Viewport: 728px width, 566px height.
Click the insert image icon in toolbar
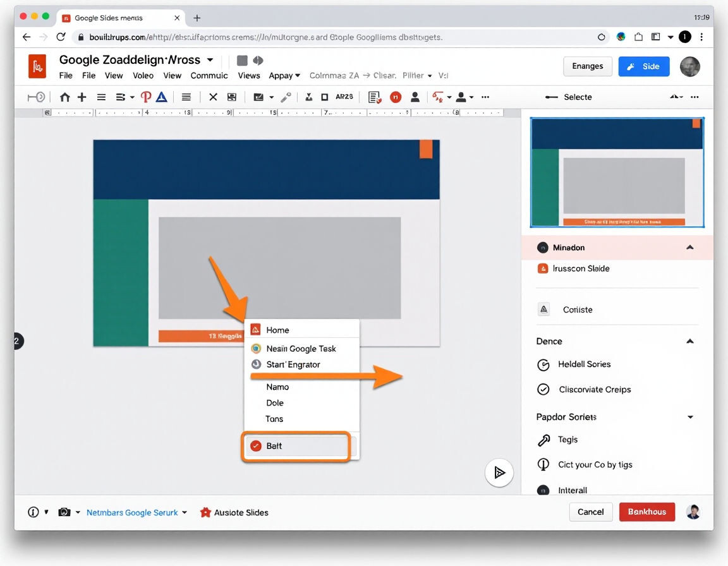coord(258,97)
